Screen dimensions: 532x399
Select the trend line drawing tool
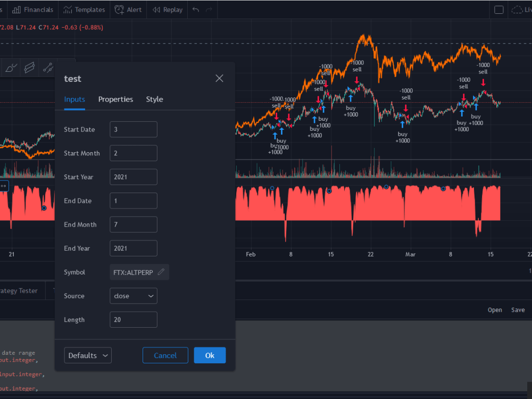click(48, 68)
